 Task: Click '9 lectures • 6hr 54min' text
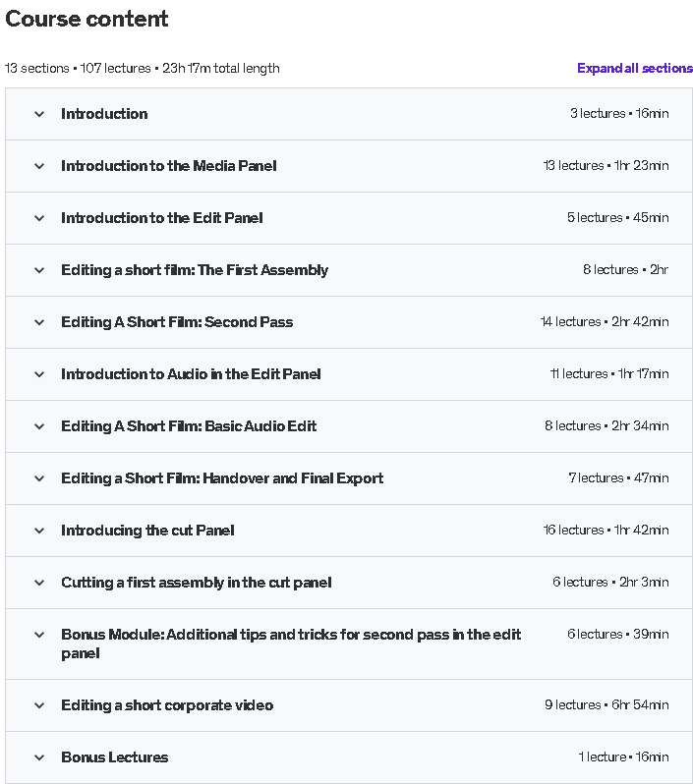tap(606, 704)
